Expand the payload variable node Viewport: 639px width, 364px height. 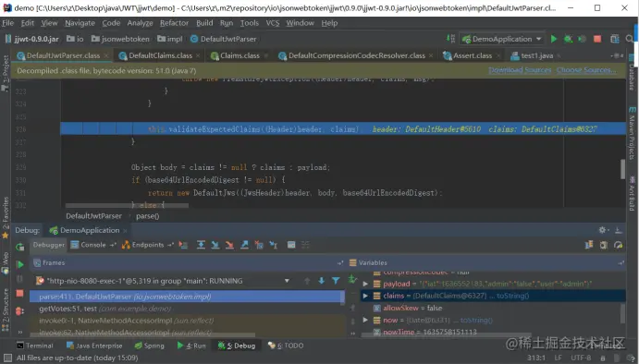click(365, 284)
